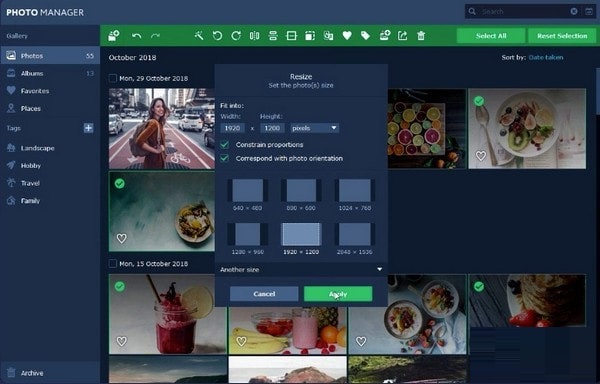Add selection to album icon
Image resolution: width=600 pixels, height=384 pixels.
(x=385, y=36)
